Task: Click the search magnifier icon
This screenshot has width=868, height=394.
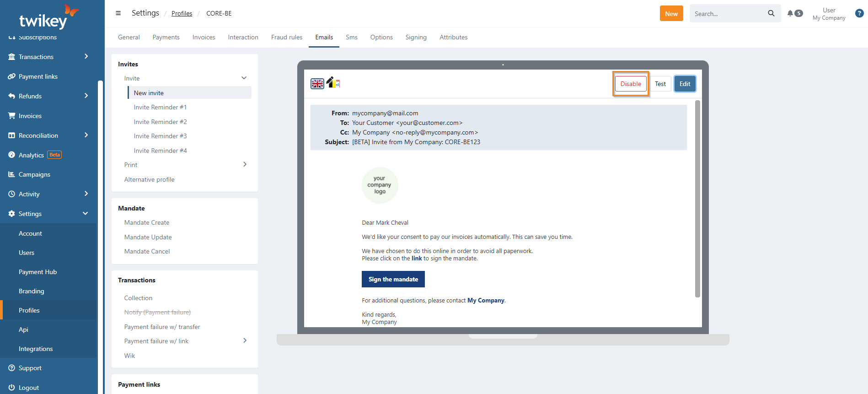Action: 771,13
